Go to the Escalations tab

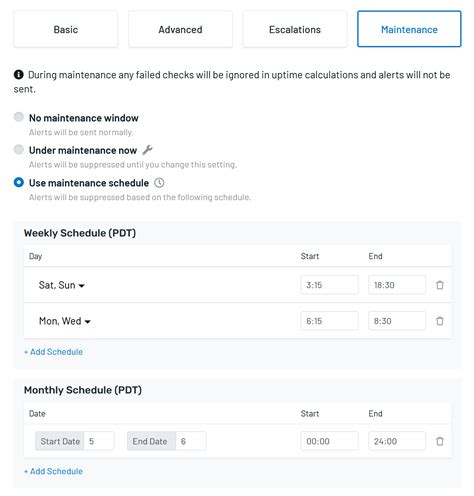click(295, 29)
